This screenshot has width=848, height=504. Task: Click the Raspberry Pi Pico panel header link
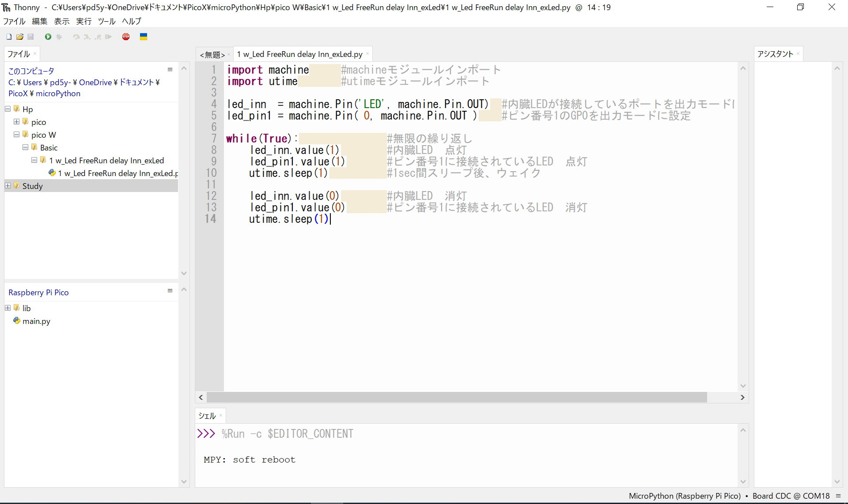point(38,293)
